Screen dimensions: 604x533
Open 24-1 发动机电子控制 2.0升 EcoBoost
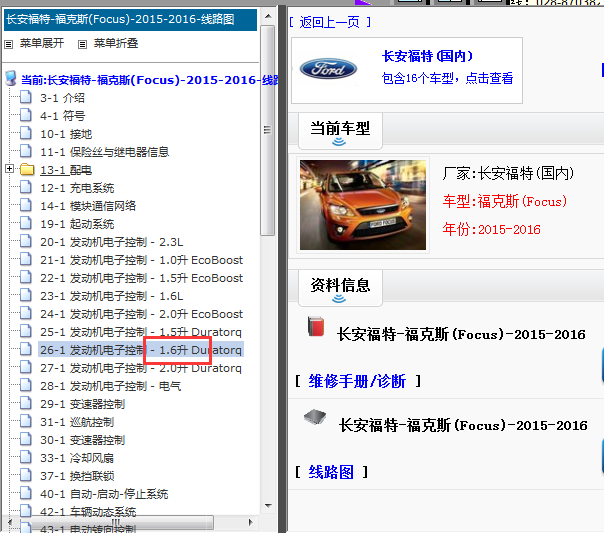click(141, 314)
